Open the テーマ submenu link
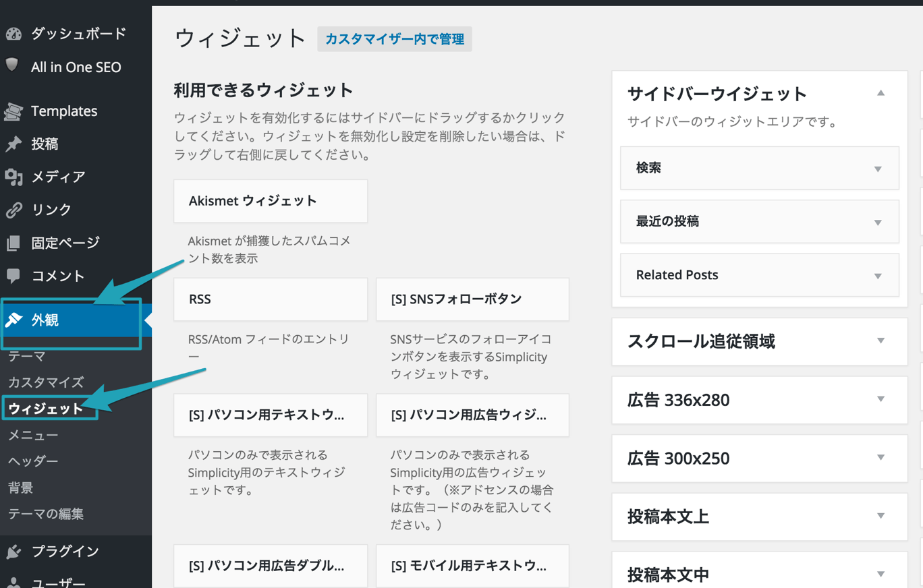 click(27, 356)
